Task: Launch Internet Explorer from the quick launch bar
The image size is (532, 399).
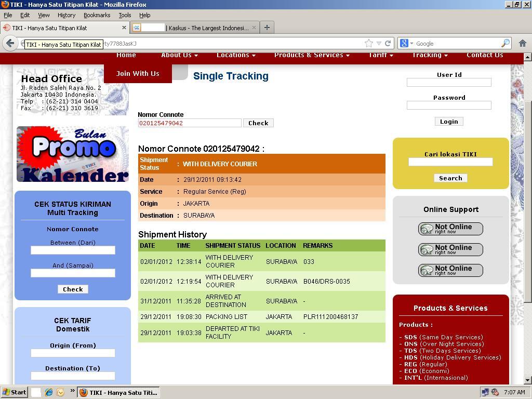Action: pos(49,392)
